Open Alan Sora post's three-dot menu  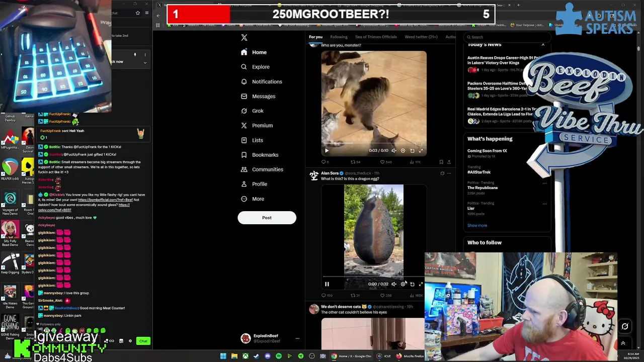pos(449,173)
